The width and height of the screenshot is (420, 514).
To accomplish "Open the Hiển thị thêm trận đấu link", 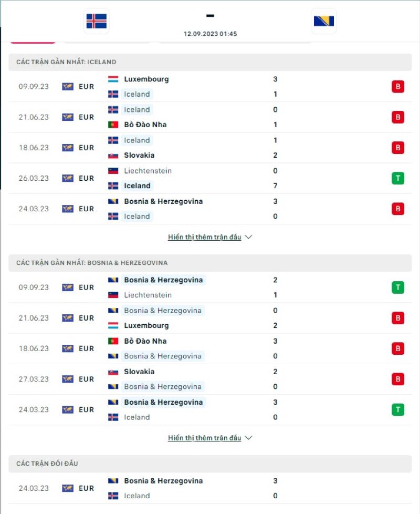I will tap(205, 237).
